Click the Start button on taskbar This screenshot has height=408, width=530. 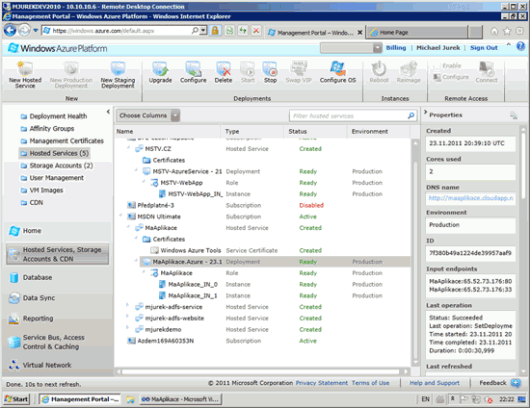(x=16, y=399)
